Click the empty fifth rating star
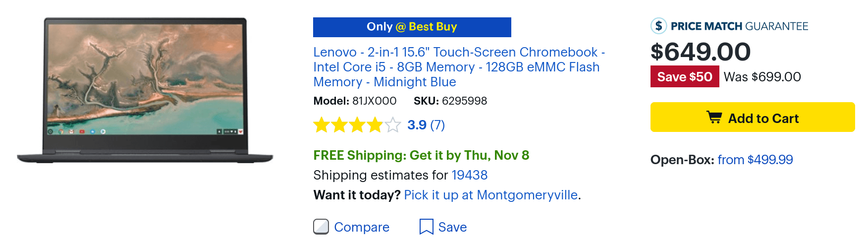The height and width of the screenshot is (246, 868). 393,125
